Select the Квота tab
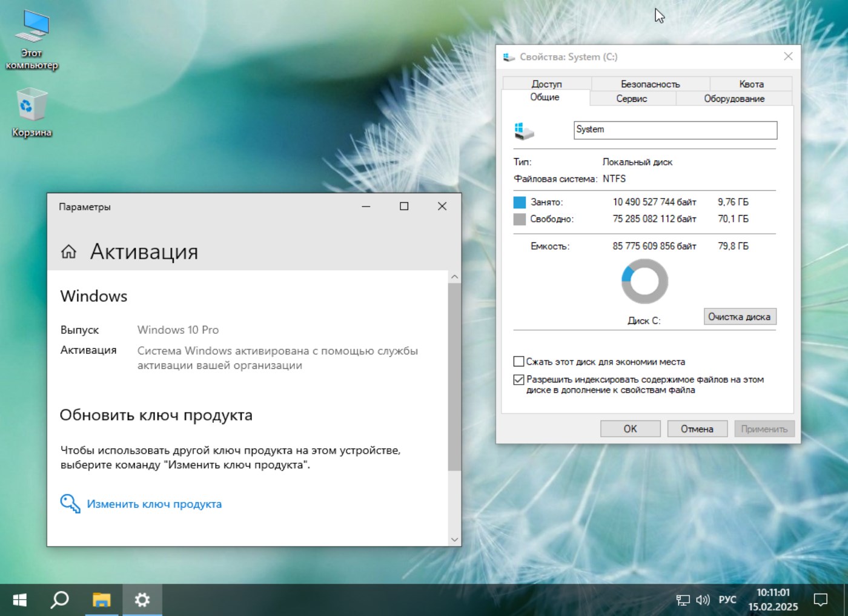Screen dimensions: 848x616 point(751,84)
